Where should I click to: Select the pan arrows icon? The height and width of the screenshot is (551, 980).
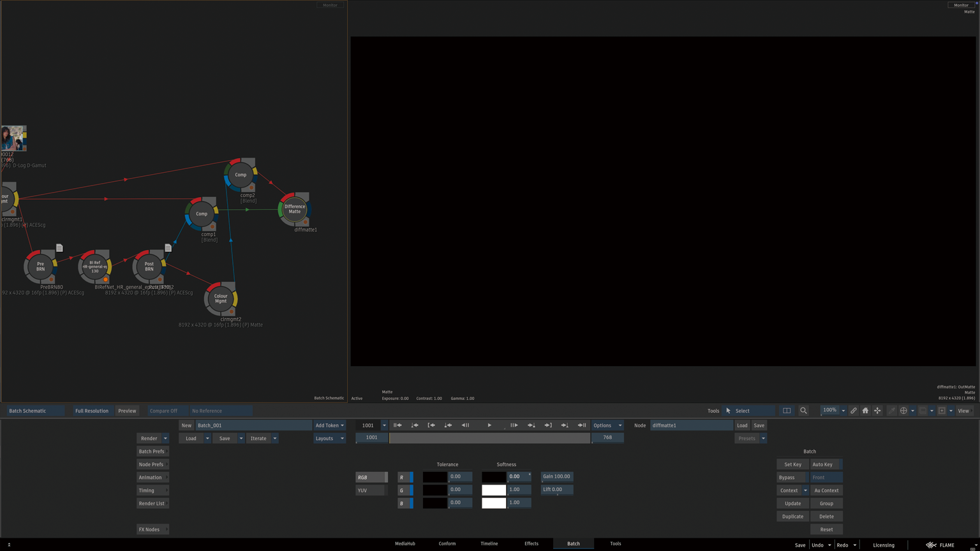(877, 411)
